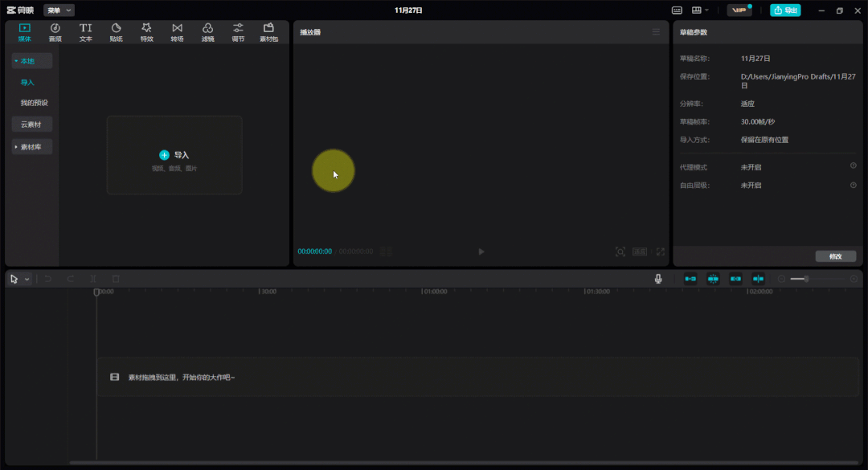Screen dimensions: 868x470
Task: Open the 媒体 (Media) tab
Action: (x=24, y=32)
